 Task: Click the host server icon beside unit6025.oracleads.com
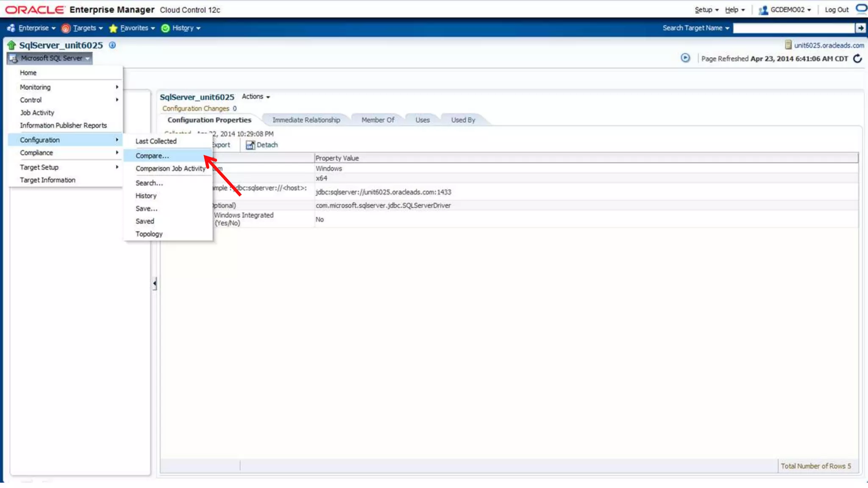point(788,45)
